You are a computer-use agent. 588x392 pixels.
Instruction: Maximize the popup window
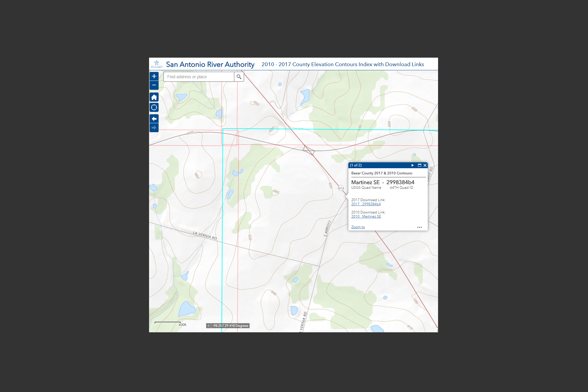(420, 165)
